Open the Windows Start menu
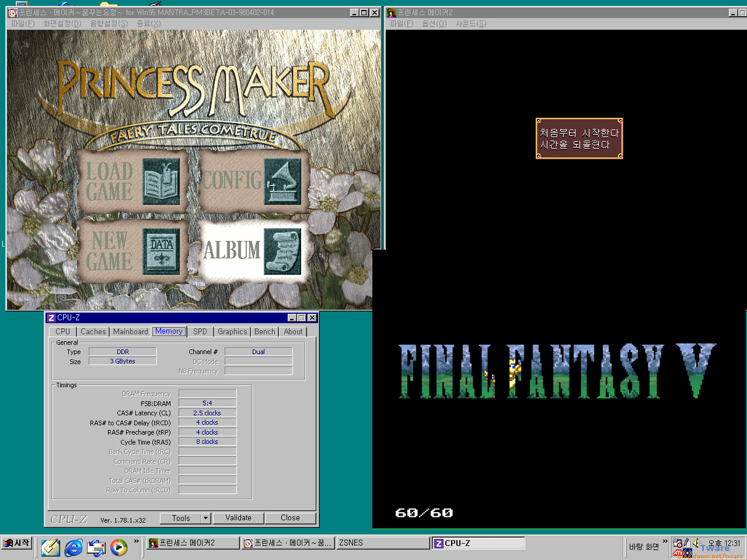The image size is (747, 560). click(16, 543)
